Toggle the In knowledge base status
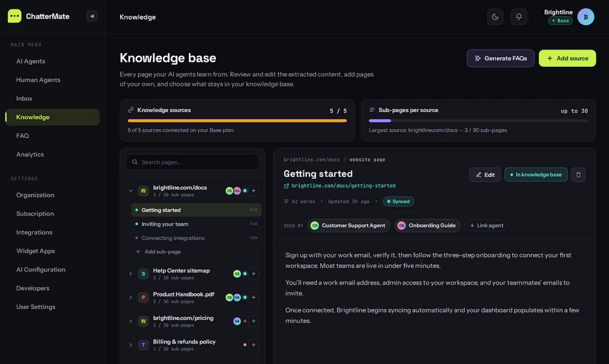The width and height of the screenshot is (609, 364). coord(536,175)
